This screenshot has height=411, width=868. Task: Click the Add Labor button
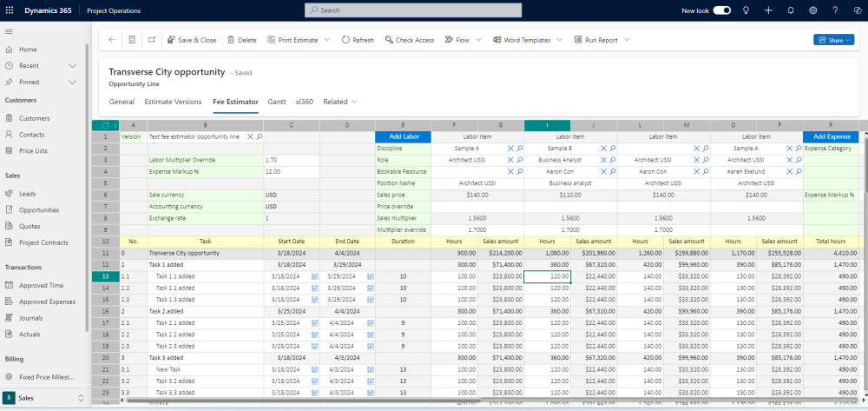point(403,136)
